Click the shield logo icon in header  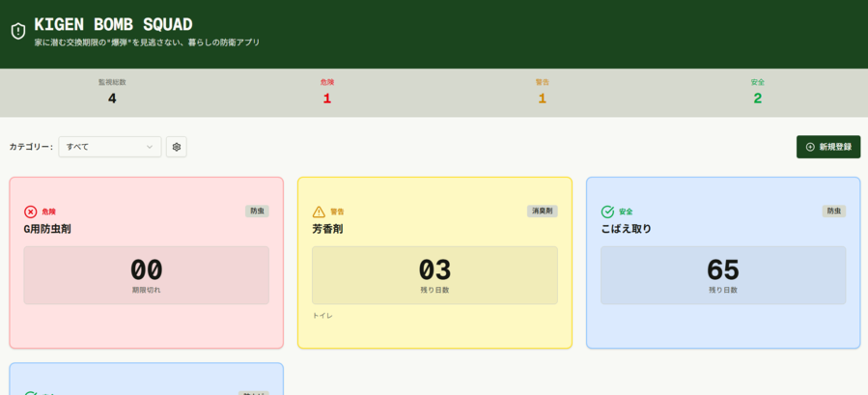18,32
